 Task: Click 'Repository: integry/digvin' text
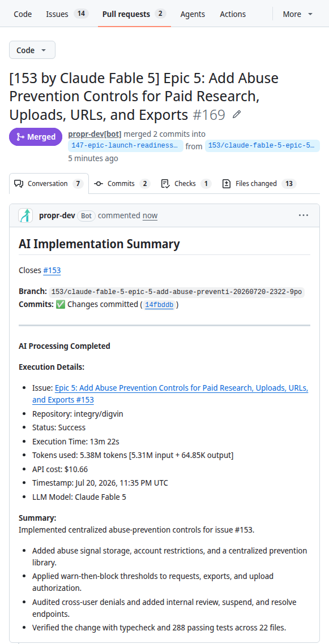tap(78, 414)
